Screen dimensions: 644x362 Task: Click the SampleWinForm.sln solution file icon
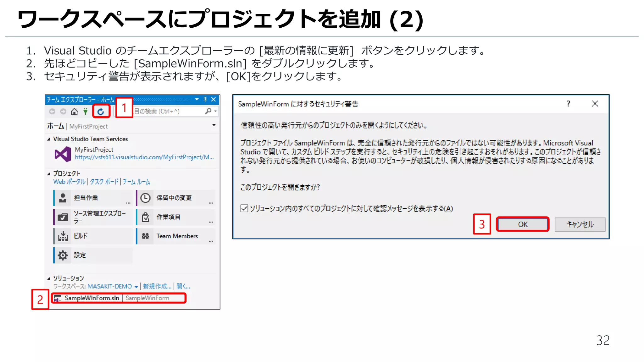click(58, 298)
